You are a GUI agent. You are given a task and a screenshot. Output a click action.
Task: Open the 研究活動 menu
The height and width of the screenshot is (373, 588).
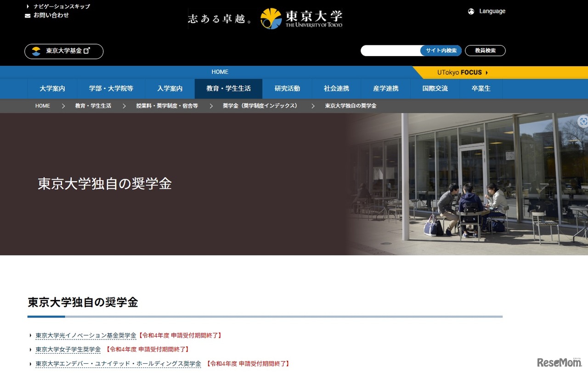tap(288, 89)
